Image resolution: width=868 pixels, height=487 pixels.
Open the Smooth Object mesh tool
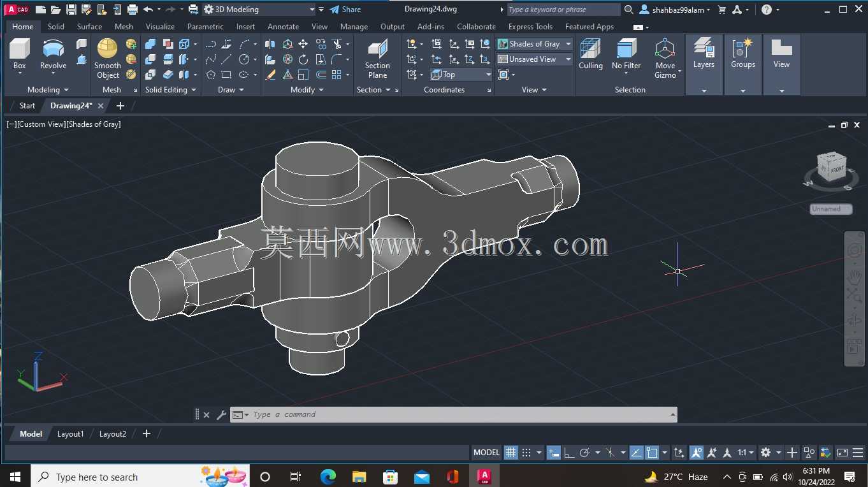point(108,58)
